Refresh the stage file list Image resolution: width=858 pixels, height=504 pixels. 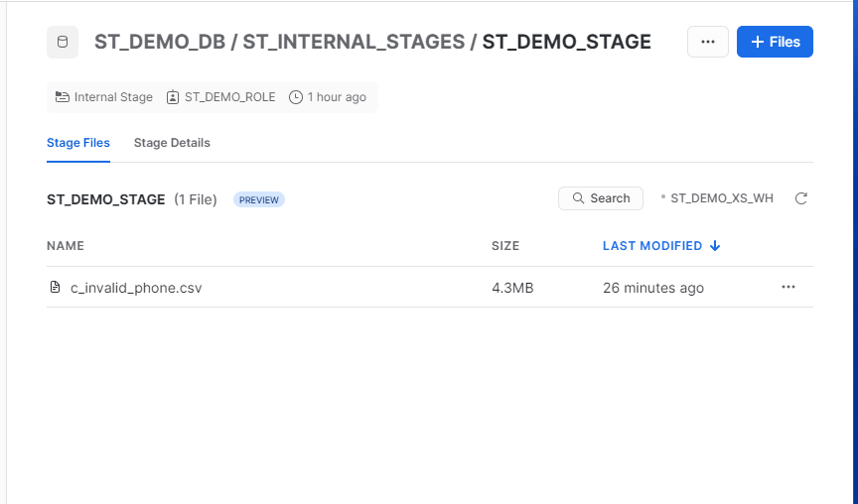coord(801,198)
